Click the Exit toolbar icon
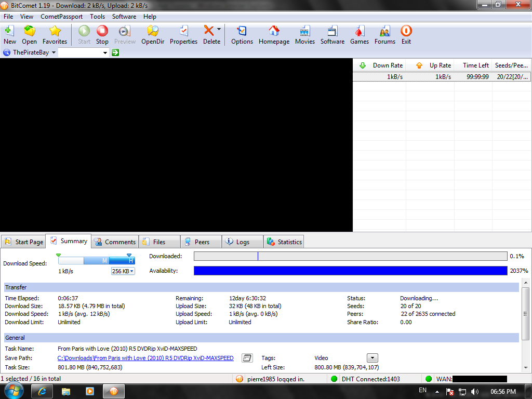This screenshot has height=399, width=532. pos(406,31)
